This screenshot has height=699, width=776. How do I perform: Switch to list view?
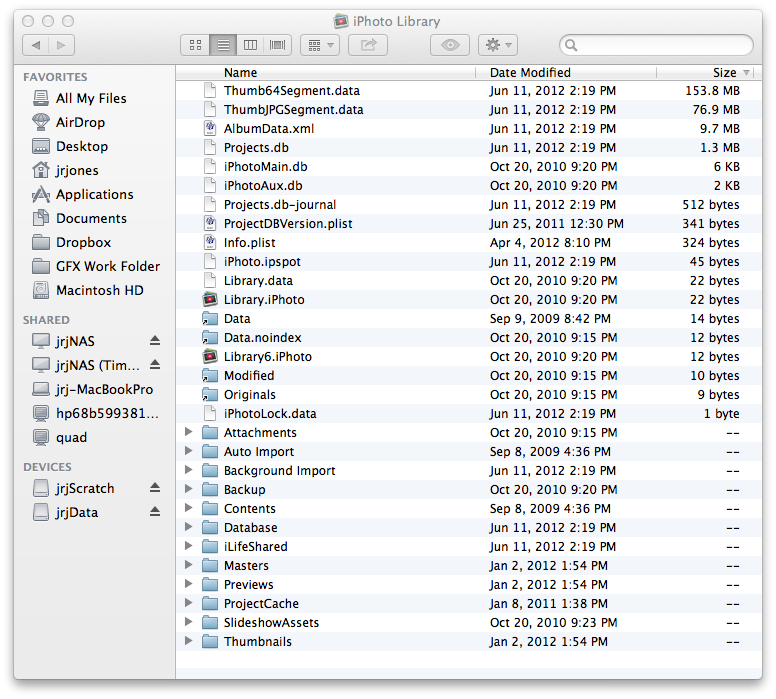tap(223, 46)
